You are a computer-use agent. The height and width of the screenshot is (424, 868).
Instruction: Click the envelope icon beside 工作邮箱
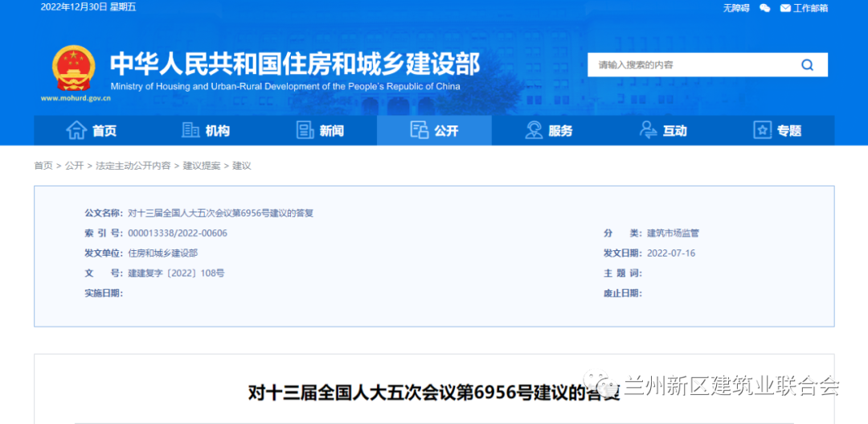point(785,8)
